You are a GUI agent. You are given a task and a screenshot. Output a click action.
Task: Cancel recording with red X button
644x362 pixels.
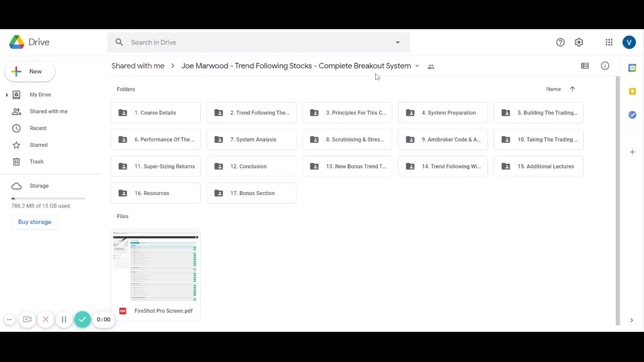45,319
